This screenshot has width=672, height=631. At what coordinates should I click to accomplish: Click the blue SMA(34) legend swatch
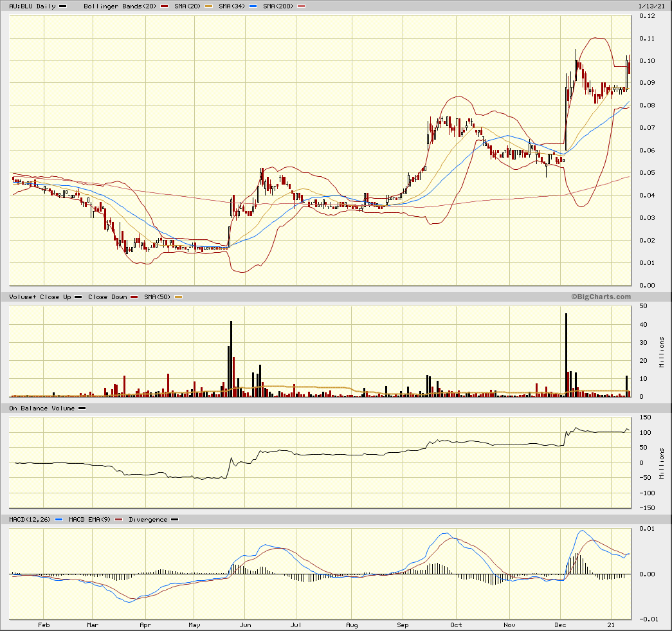pos(253,6)
